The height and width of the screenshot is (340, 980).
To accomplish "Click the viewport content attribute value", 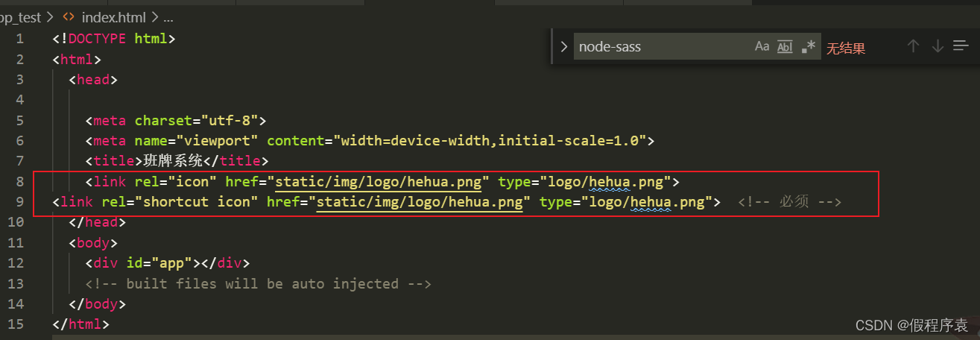I will [493, 140].
